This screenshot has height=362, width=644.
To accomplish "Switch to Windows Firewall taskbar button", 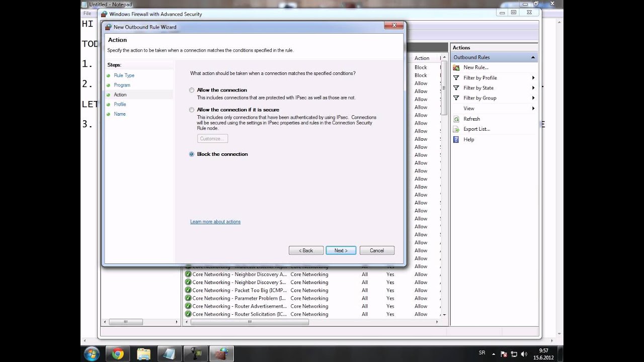I will coord(221,354).
